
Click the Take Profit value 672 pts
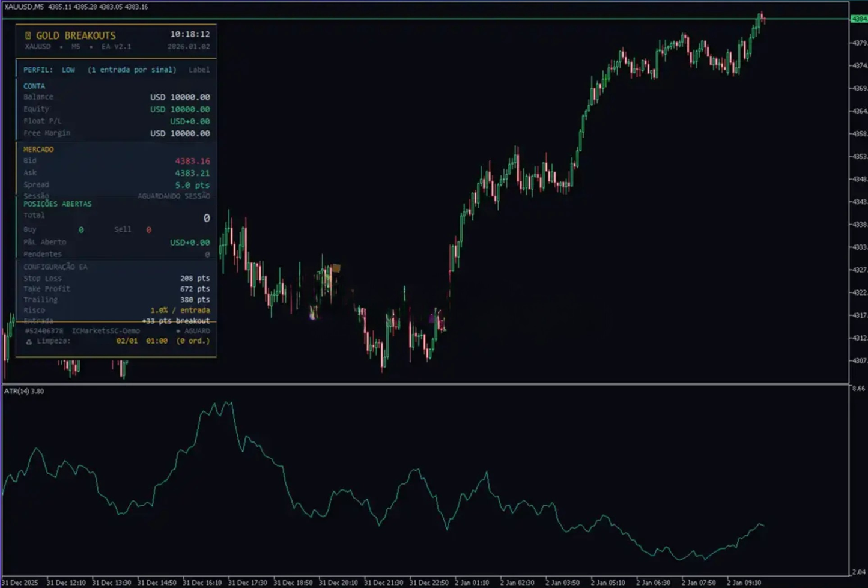(x=195, y=289)
